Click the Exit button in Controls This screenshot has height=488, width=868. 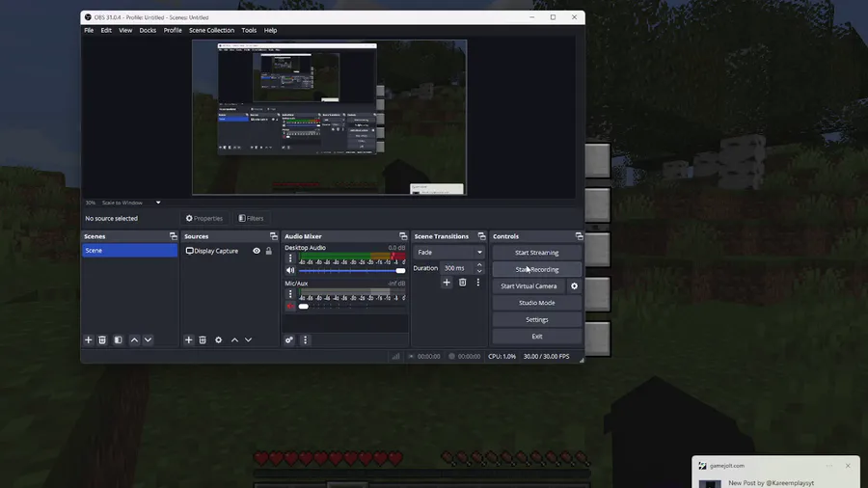pyautogui.click(x=536, y=337)
